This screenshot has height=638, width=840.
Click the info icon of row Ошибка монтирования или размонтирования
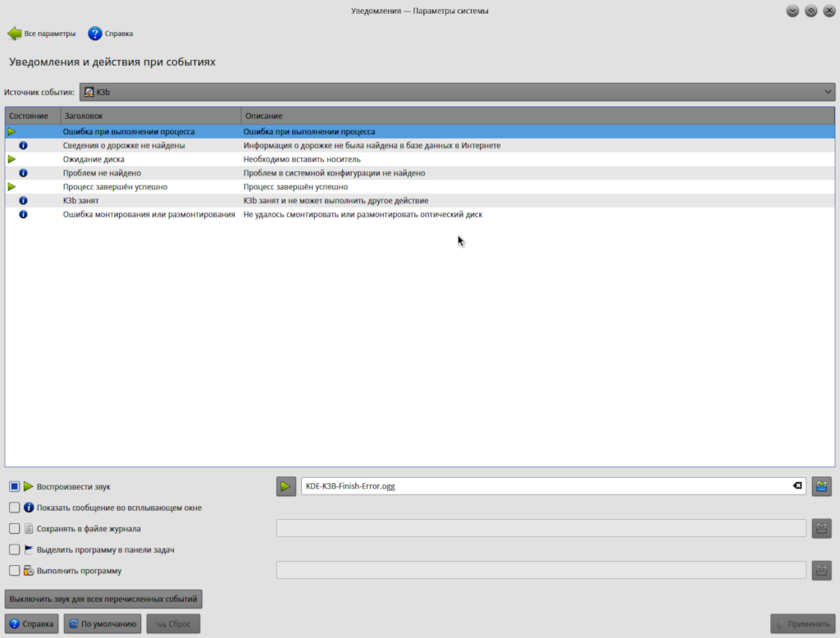(x=23, y=214)
